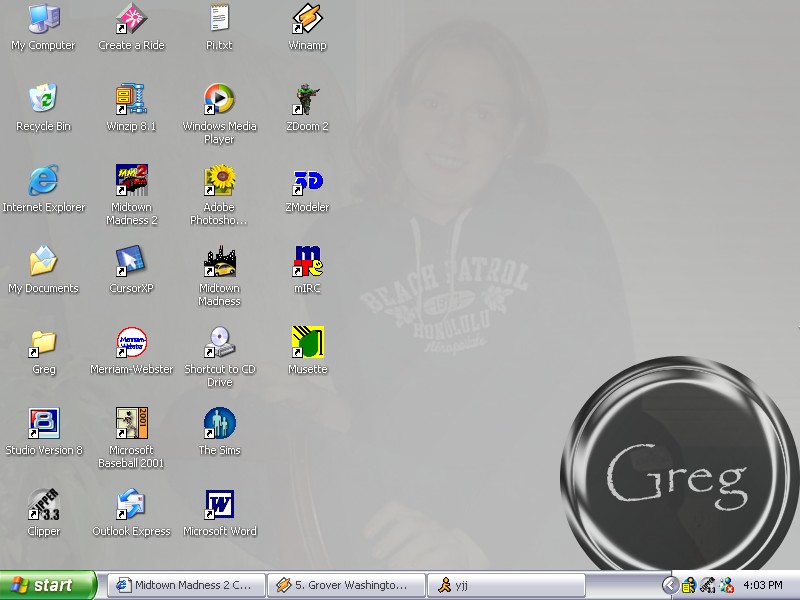Click the Recycle Bin icon
800x600 pixels.
click(43, 101)
